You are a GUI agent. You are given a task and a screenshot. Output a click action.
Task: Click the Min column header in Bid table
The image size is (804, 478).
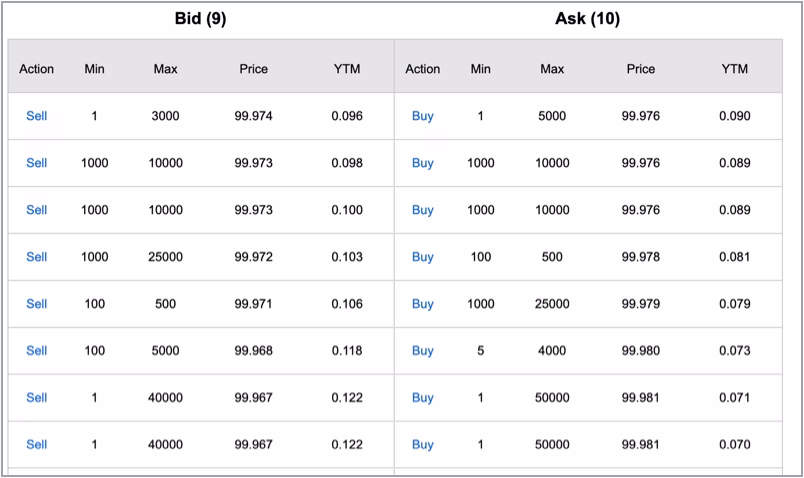94,69
